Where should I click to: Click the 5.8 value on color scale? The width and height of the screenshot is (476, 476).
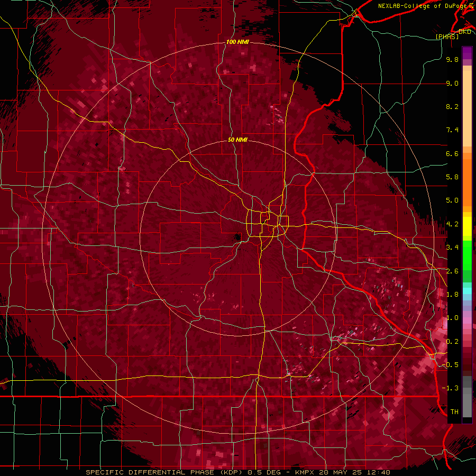point(452,177)
